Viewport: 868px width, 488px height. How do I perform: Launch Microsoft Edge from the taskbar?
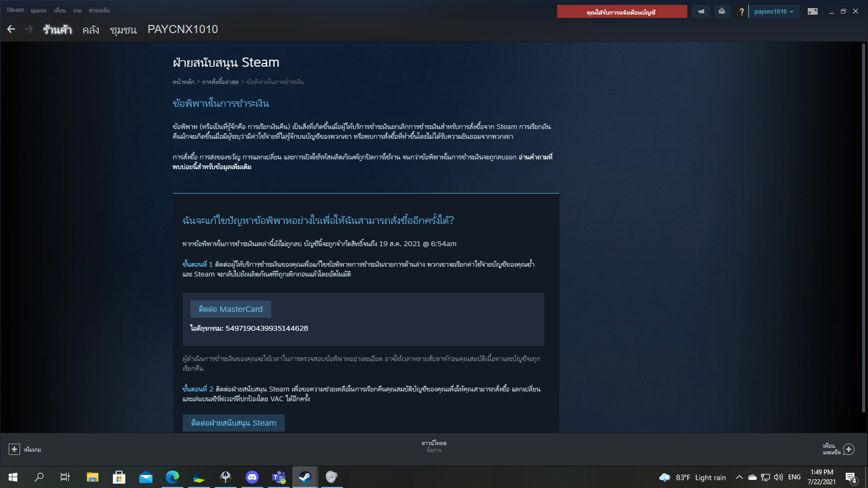click(172, 477)
